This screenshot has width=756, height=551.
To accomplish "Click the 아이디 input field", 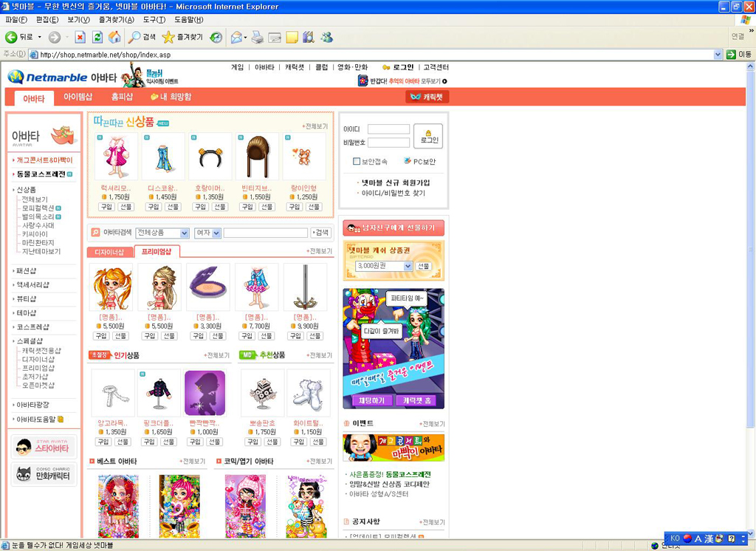I will coord(388,129).
